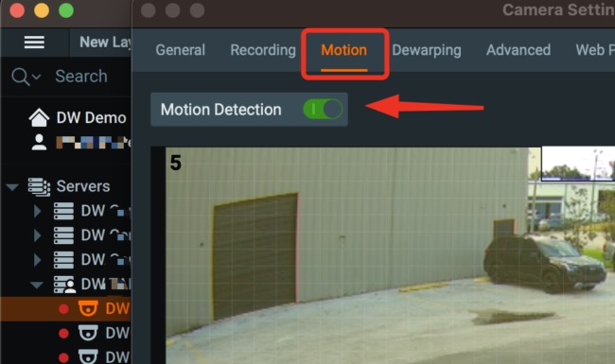Click the user profile icon
615x364 pixels.
39,142
